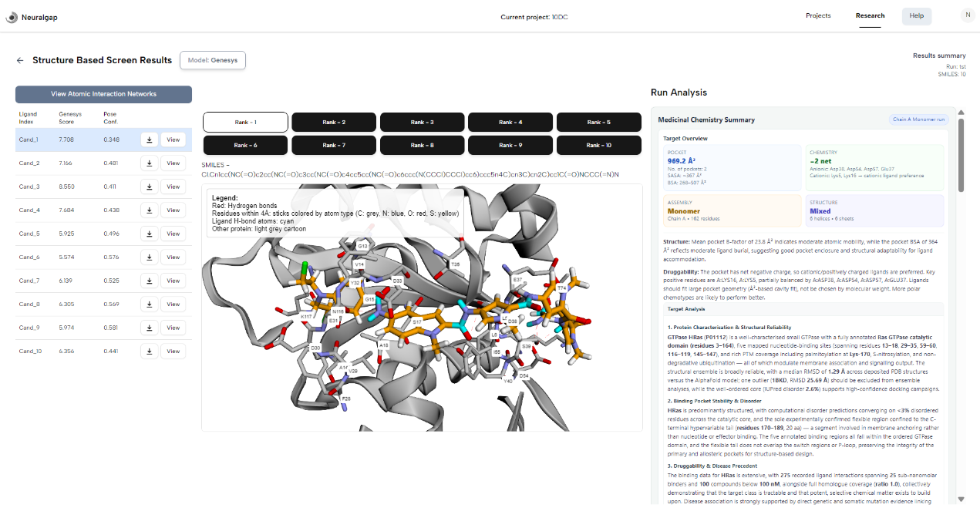
Task: Download Cand_2 result file
Action: coord(150,163)
